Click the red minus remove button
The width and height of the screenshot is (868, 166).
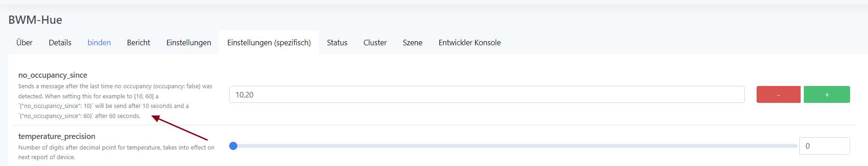(x=778, y=95)
